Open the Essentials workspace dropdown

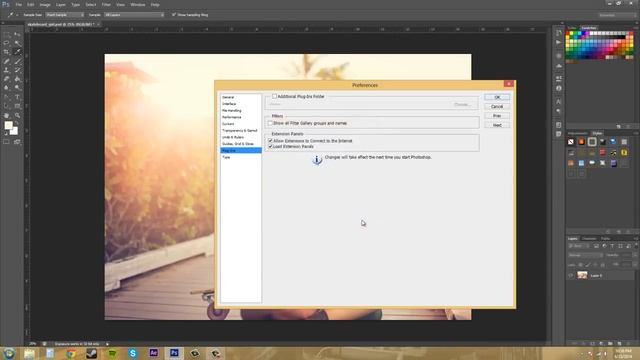(x=617, y=15)
